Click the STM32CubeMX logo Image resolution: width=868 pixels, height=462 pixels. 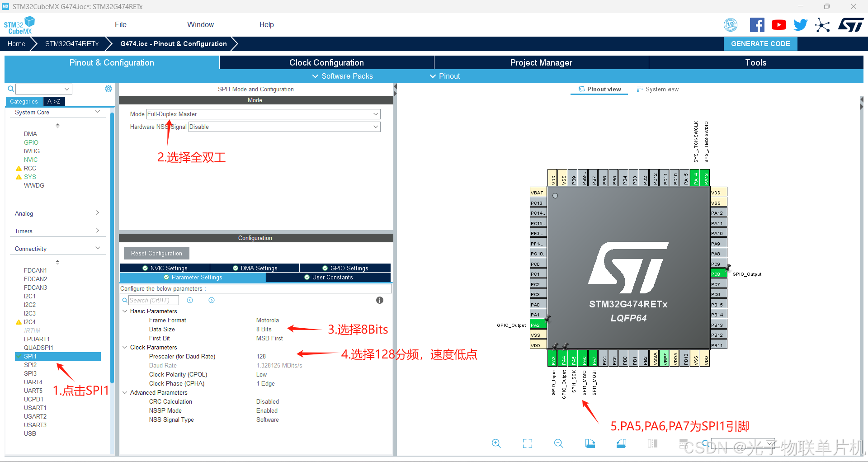[x=19, y=25]
